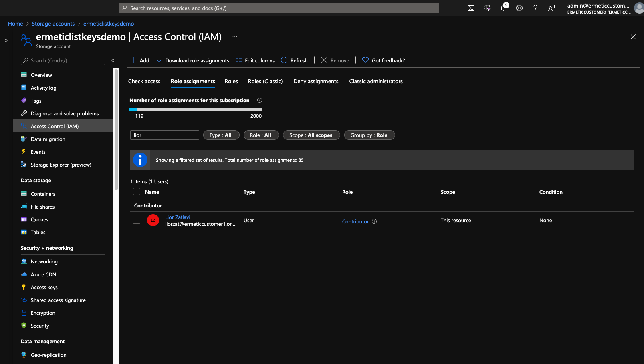Select the Lior Zatlavi row checkbox
This screenshot has width=644, height=364.
coord(137,220)
